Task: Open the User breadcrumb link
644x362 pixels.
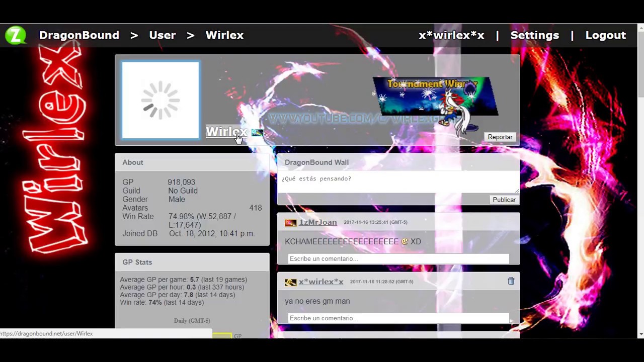Action: pos(162,35)
